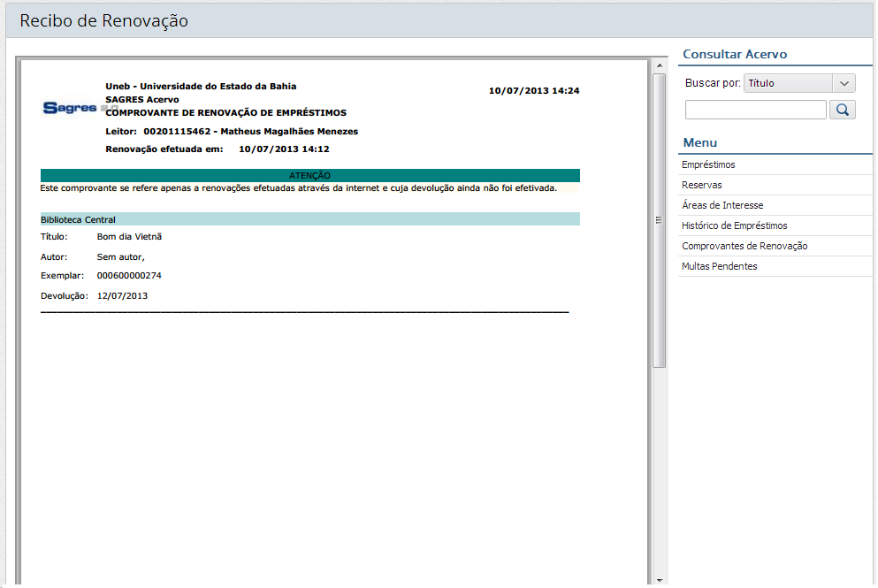Click the exemplar number 000600000274
Viewport: 878px width, 588px height.
[x=129, y=276]
